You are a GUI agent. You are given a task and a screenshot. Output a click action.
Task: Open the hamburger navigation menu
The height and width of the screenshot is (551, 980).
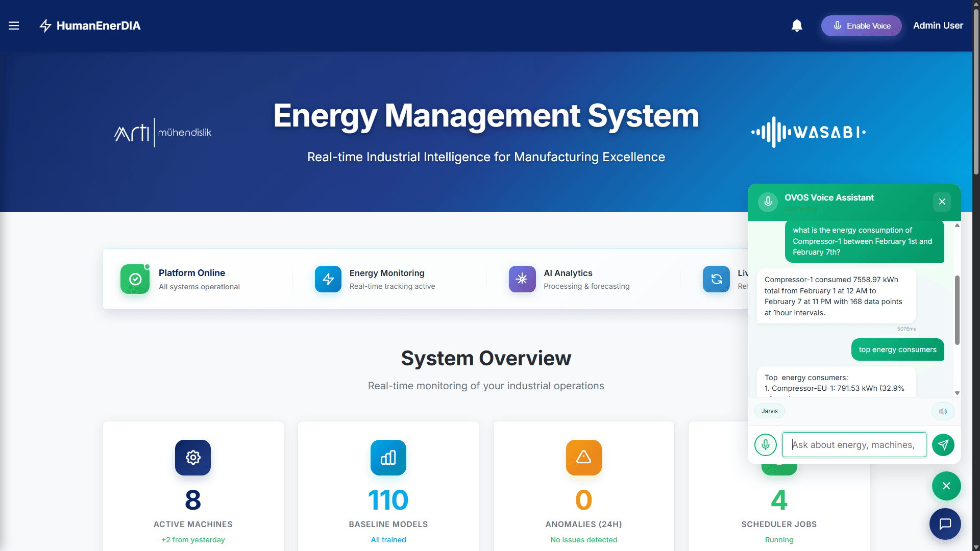coord(14,26)
